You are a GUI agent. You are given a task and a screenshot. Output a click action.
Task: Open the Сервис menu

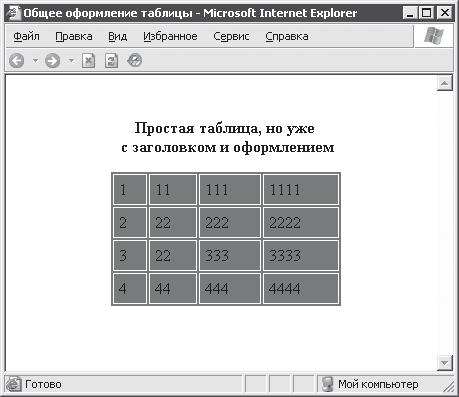tap(231, 36)
